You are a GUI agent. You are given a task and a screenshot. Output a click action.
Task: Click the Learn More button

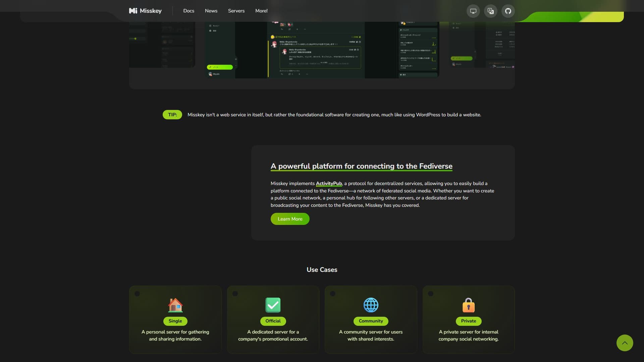[290, 219]
